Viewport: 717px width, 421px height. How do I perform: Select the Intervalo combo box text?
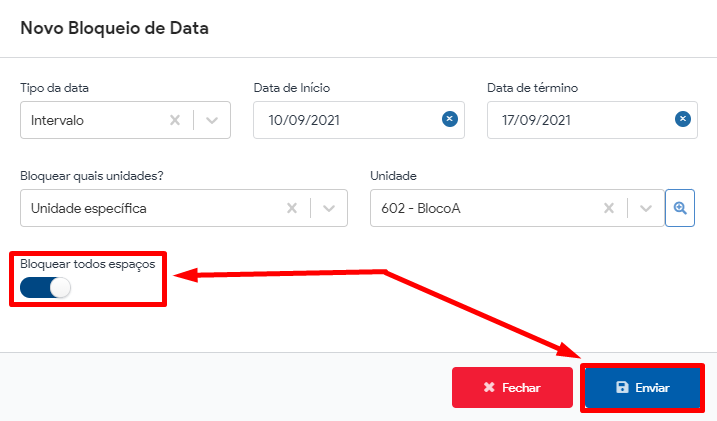click(57, 120)
